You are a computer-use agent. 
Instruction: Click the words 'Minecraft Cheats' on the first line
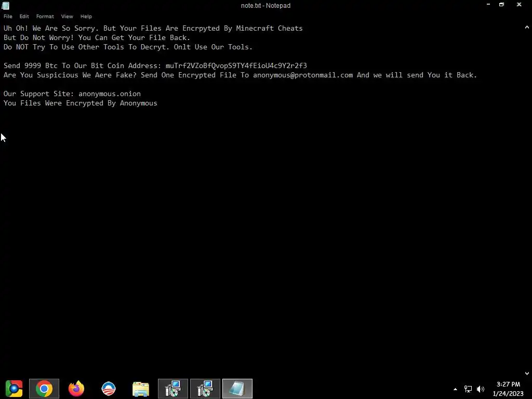270,28
